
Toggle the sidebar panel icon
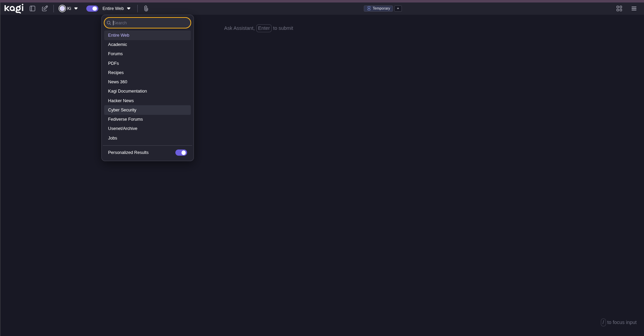coord(33,9)
